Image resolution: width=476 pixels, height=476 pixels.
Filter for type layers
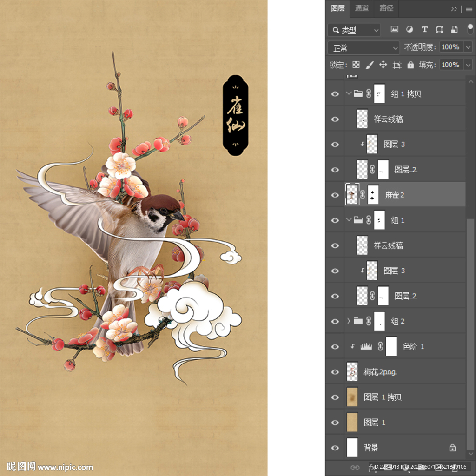point(424,29)
